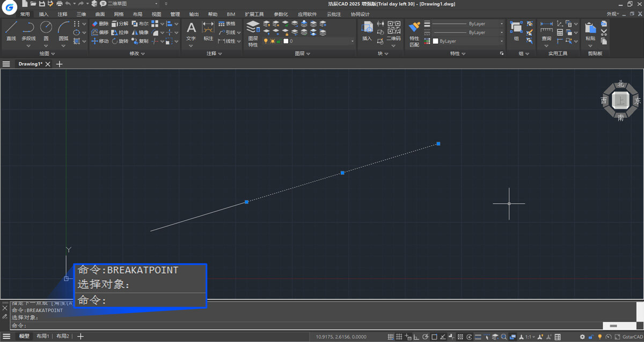Switch to the Insert (插入) ribbon tab

click(x=44, y=14)
